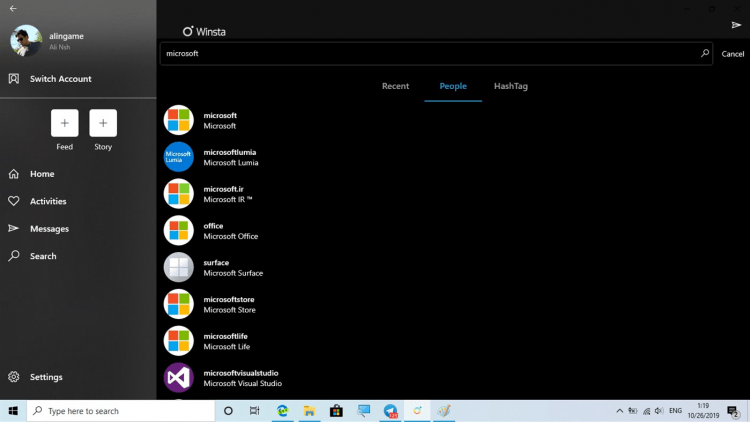Open the network tray icon
The image size is (750, 422).
pyautogui.click(x=646, y=411)
